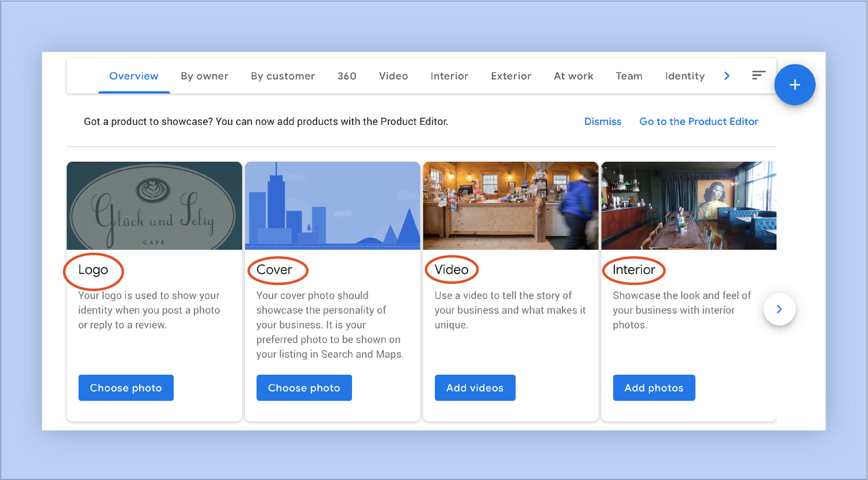Image resolution: width=868 pixels, height=480 pixels.
Task: Open the Team tab
Action: point(629,76)
